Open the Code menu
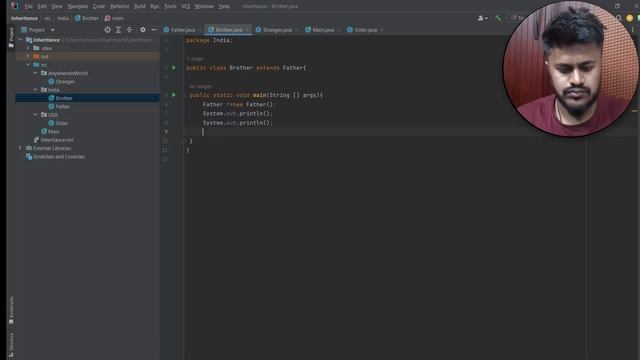Viewport: 640px width, 360px height. pos(99,6)
